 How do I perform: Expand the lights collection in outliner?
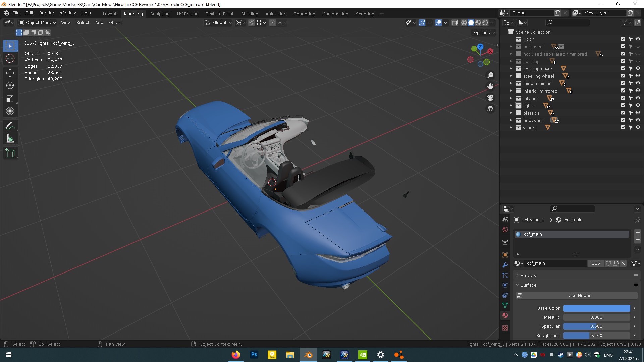click(x=511, y=106)
